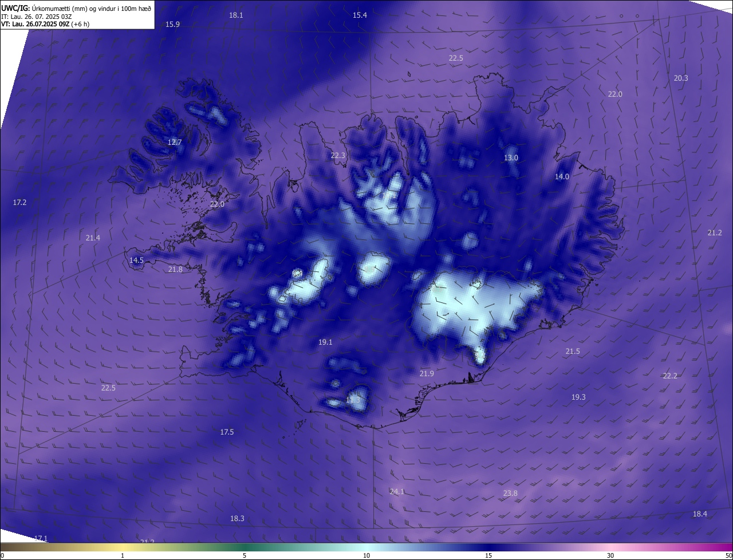This screenshot has width=733, height=560.
Task: Click the colorbar label 50
Action: coord(728,555)
